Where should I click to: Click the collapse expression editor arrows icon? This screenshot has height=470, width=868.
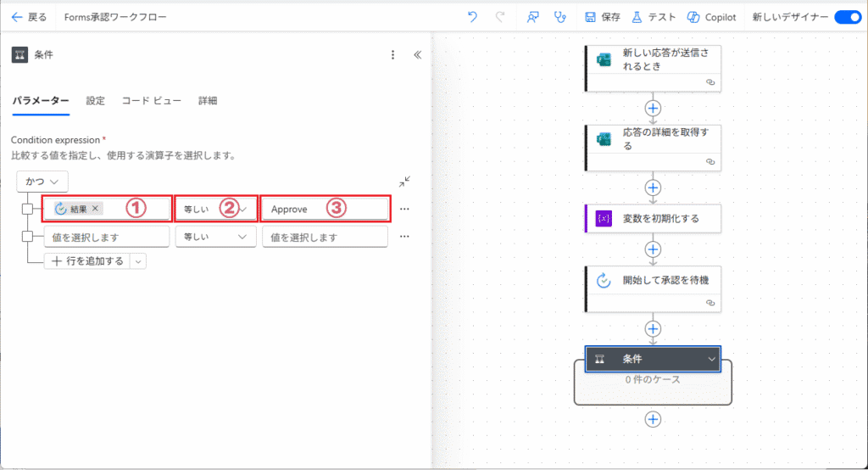tap(404, 182)
